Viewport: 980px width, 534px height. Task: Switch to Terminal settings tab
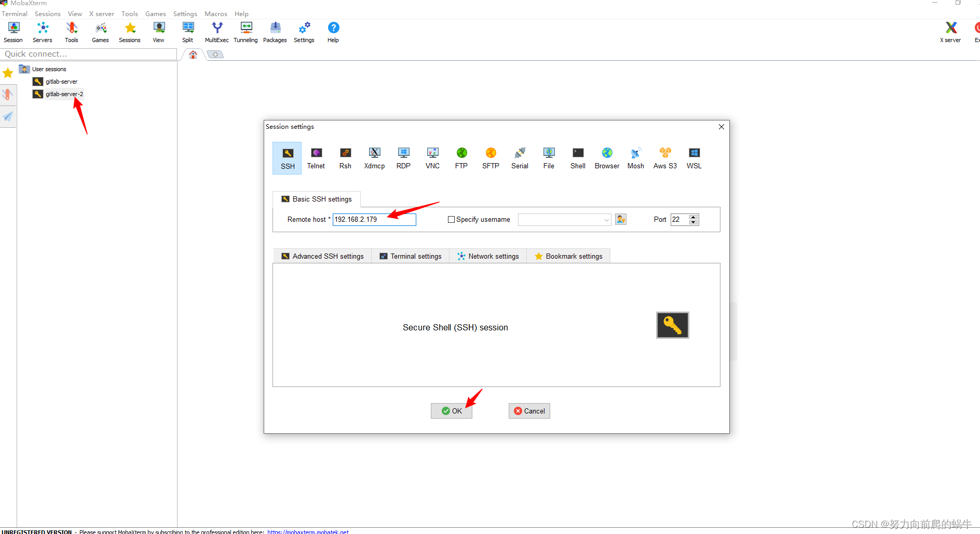pyautogui.click(x=411, y=256)
